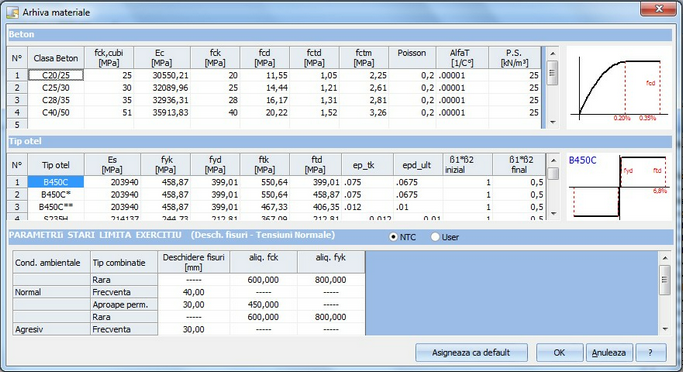
Task: Click the Ec [MPa] column header
Action: tap(162, 58)
